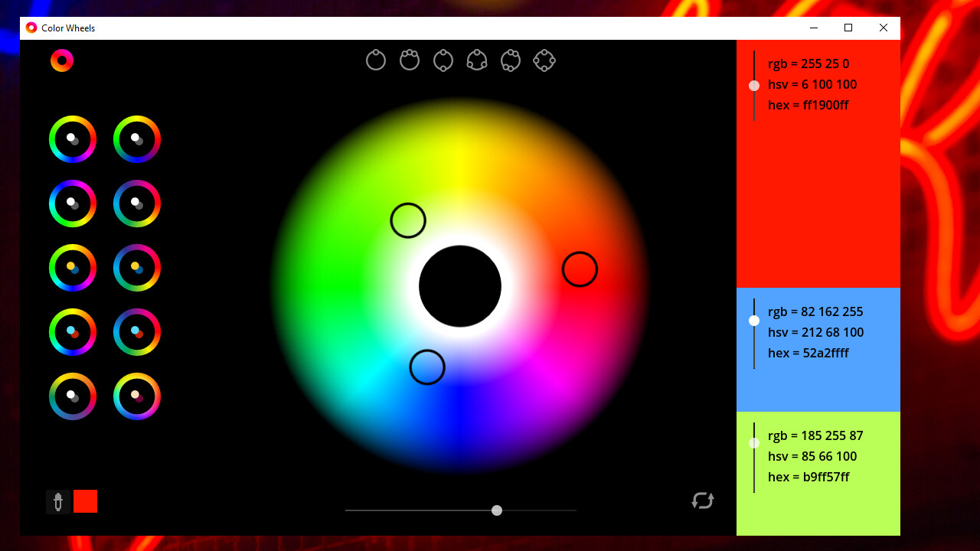Viewport: 980px width, 551px height.
Task: Pick the bottom-left wheel style variant
Action: click(x=72, y=396)
